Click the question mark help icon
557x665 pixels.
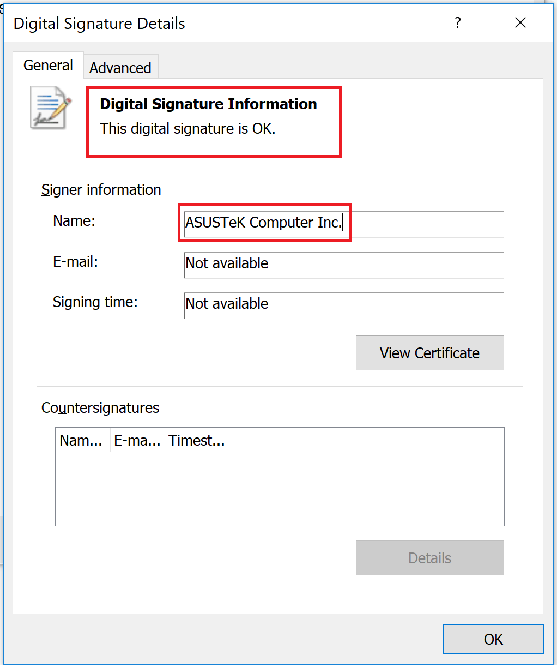458,22
